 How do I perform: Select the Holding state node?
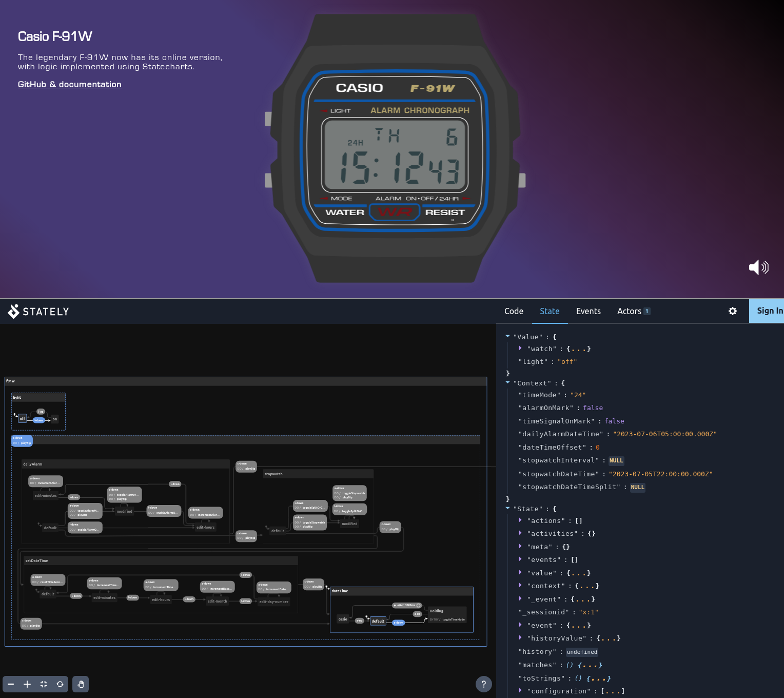(447, 615)
